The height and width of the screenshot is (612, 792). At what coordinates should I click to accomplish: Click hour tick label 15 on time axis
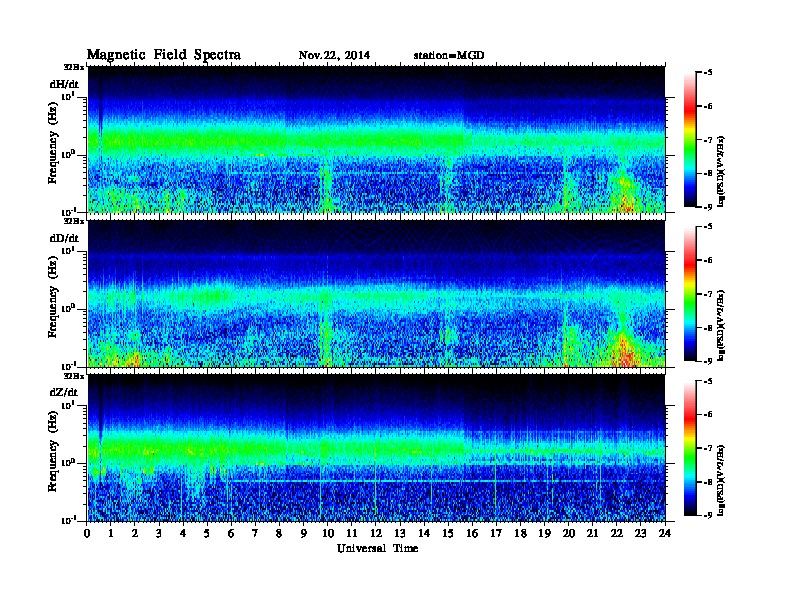448,533
